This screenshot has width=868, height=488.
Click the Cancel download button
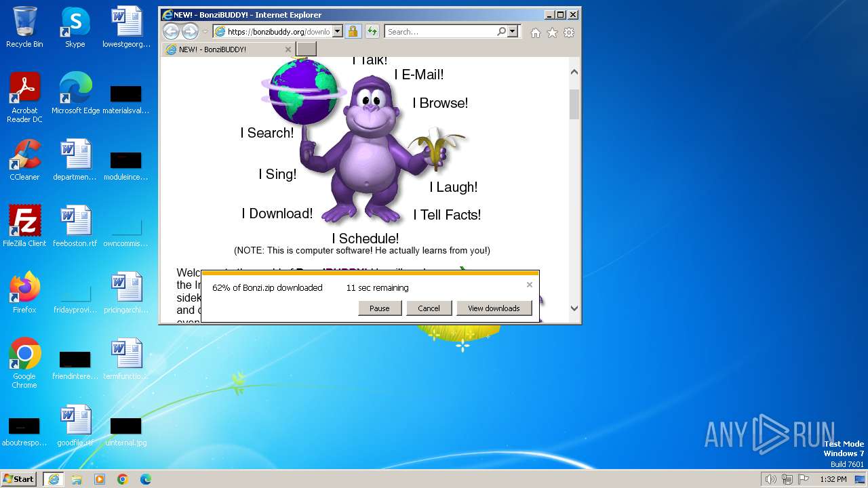pyautogui.click(x=429, y=308)
